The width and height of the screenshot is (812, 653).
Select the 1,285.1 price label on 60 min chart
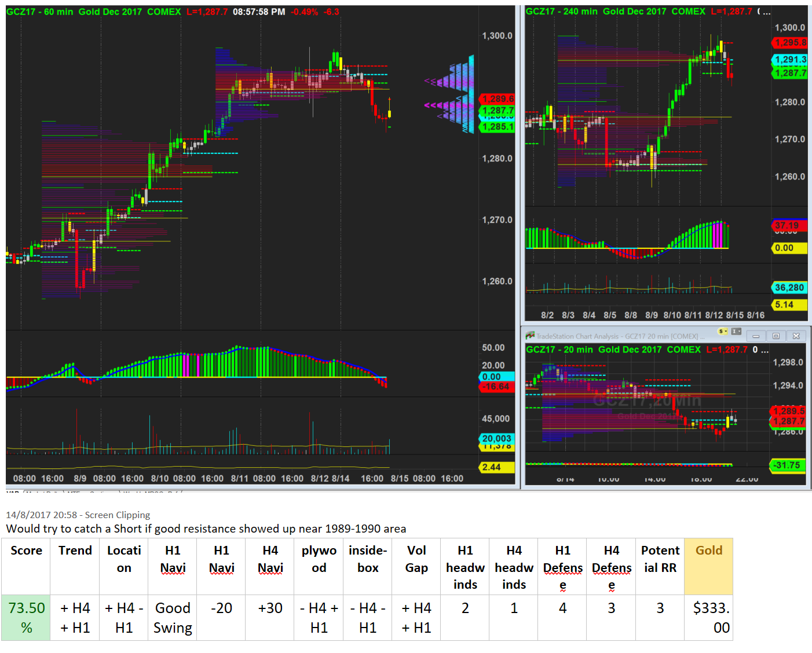coord(497,127)
